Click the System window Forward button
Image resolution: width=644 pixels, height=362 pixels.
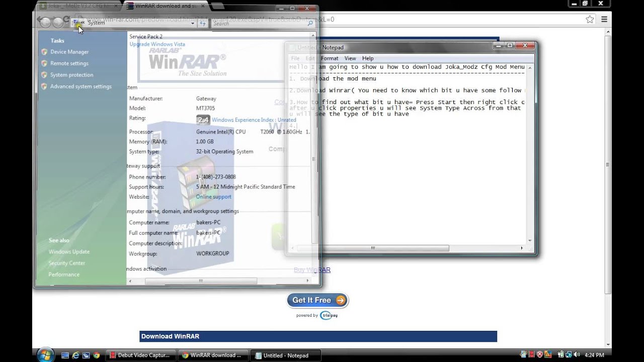pos(58,22)
